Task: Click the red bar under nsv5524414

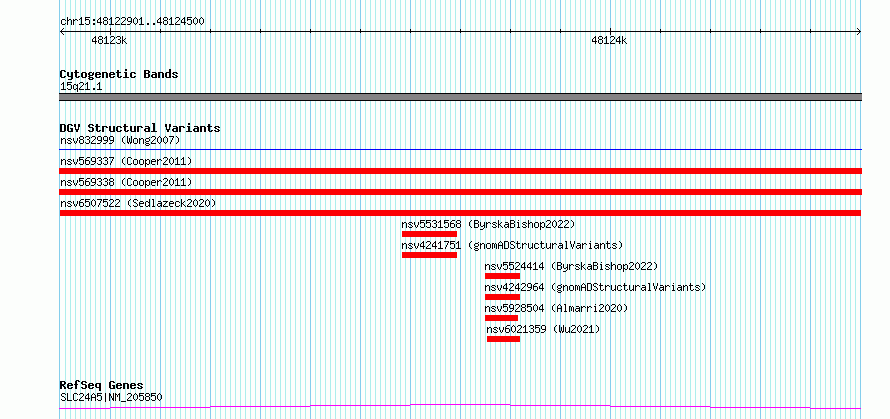Action: click(502, 276)
